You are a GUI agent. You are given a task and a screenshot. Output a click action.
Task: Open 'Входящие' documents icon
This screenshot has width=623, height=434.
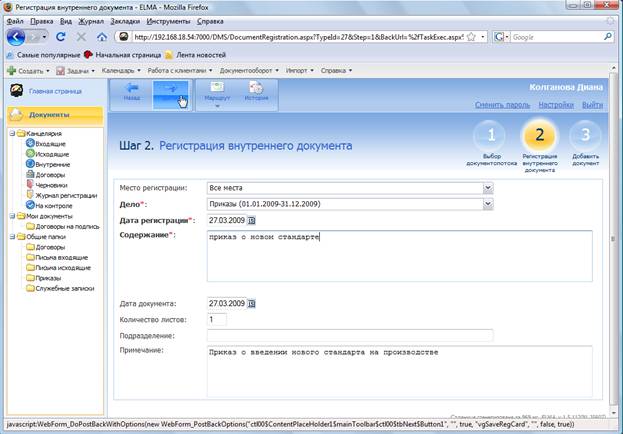click(x=30, y=143)
